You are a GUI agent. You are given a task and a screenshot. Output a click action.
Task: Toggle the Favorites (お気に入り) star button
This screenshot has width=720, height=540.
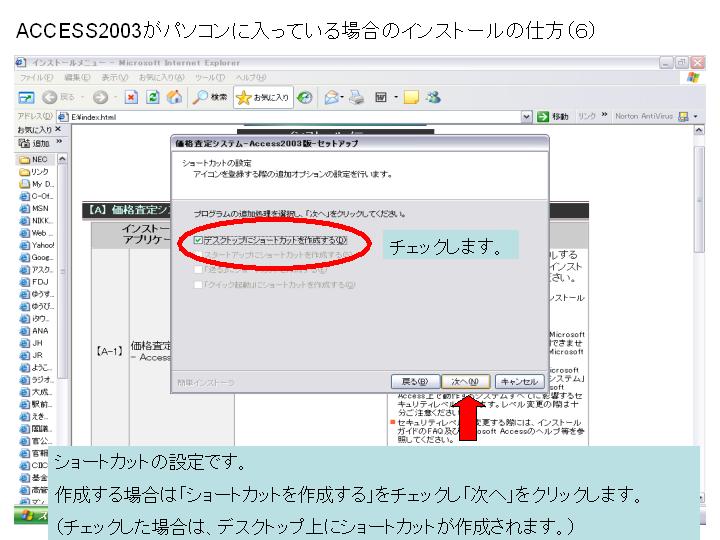[263, 97]
